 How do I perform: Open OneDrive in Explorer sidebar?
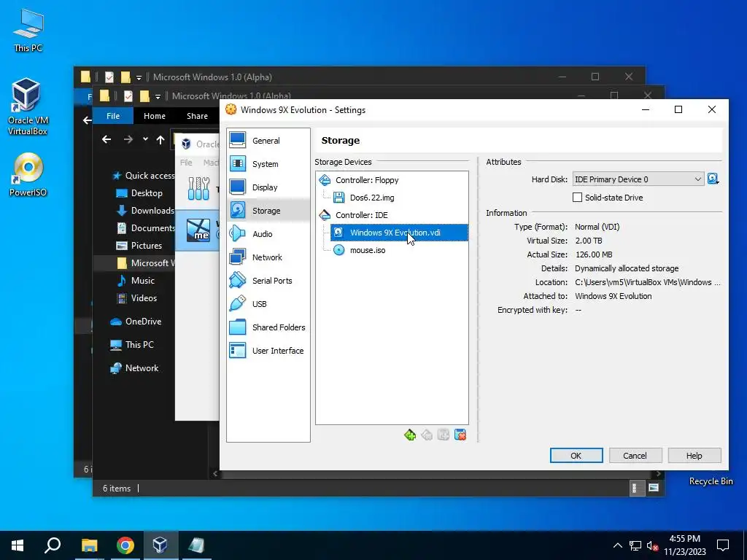coord(136,322)
